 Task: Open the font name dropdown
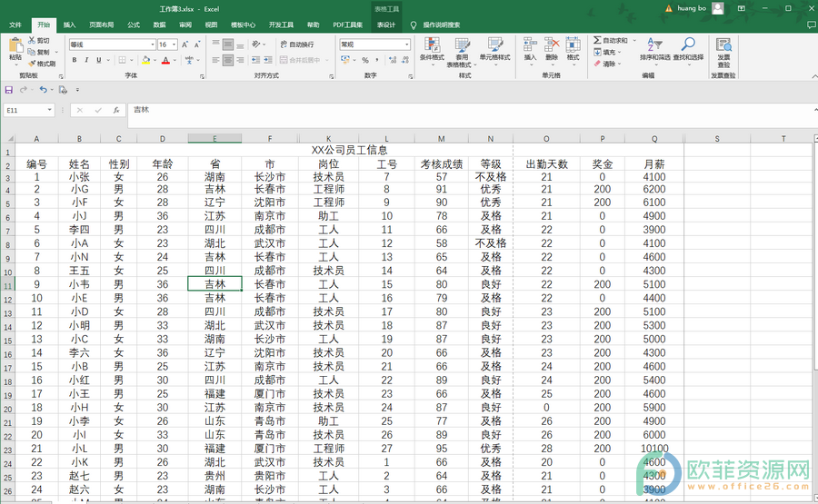(153, 44)
